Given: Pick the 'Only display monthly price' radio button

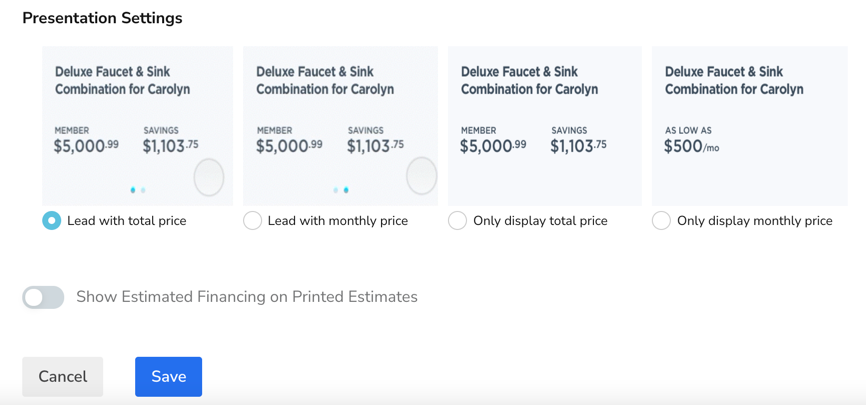Looking at the screenshot, I should point(661,221).
